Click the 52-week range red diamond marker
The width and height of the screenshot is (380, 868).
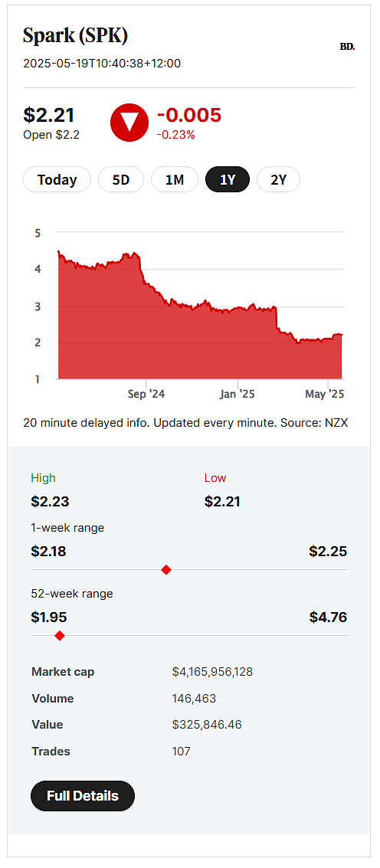coord(60,636)
